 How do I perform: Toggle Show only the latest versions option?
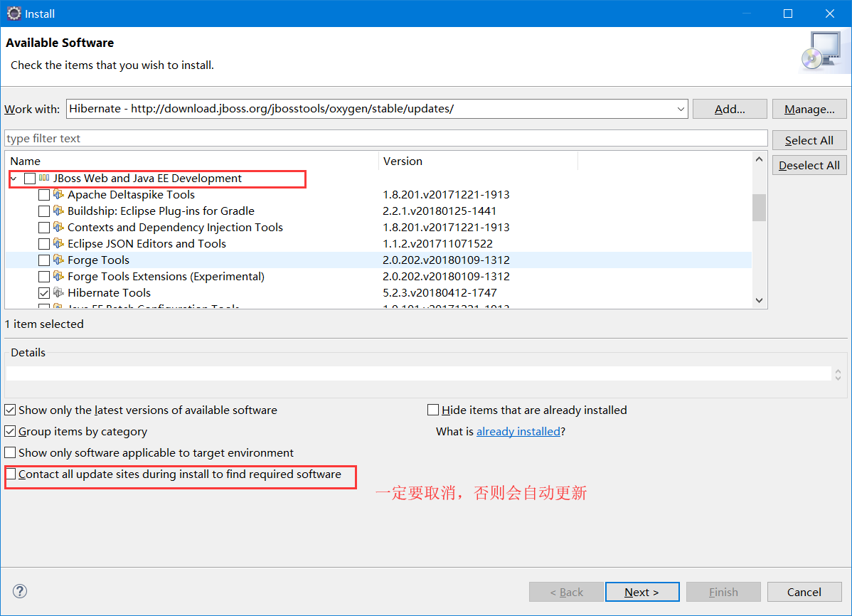click(x=10, y=410)
